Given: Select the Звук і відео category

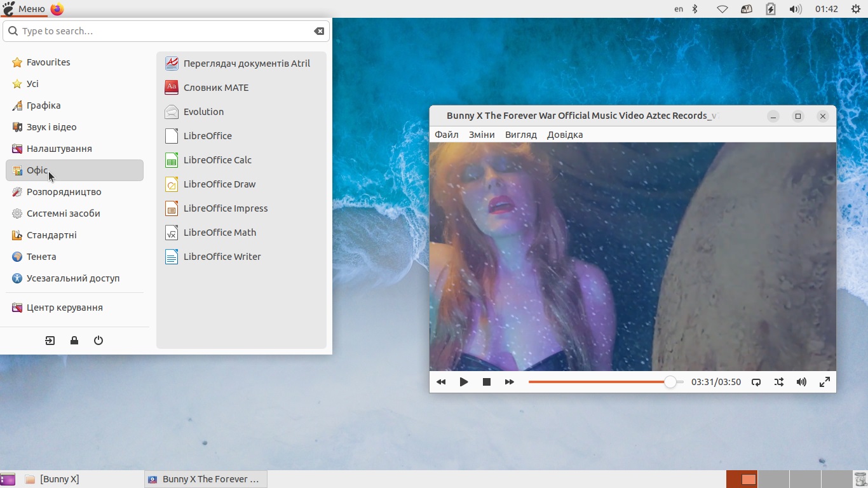Looking at the screenshot, I should tap(74, 127).
